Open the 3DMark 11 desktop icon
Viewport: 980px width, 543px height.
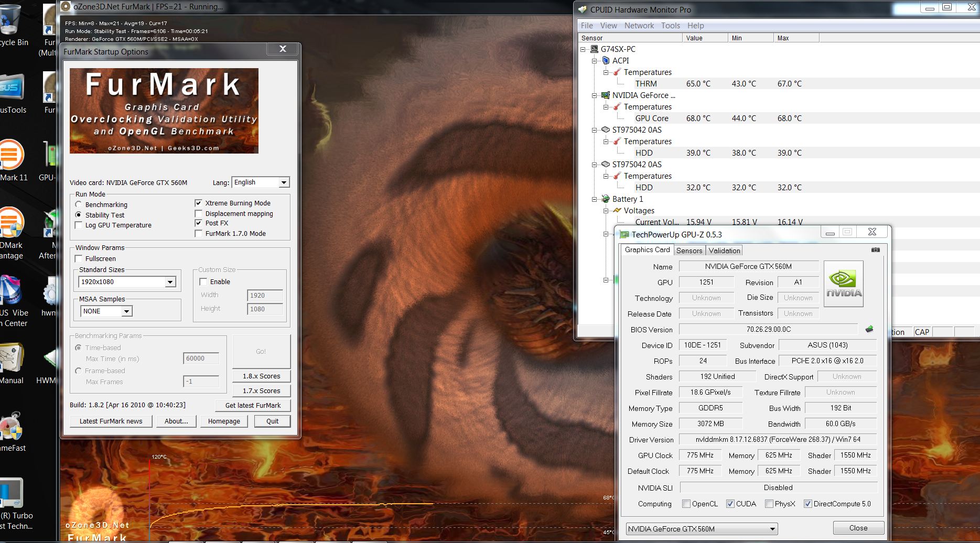pos(12,155)
